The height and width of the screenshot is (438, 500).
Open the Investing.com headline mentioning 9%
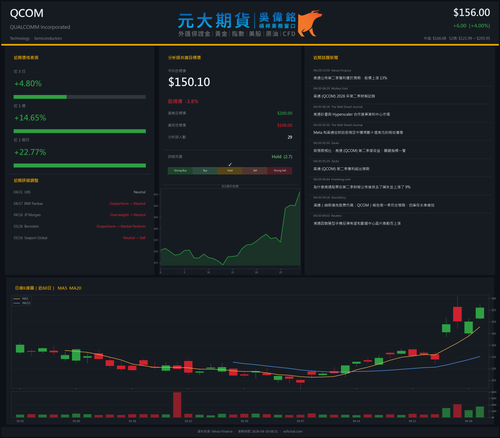coord(362,187)
